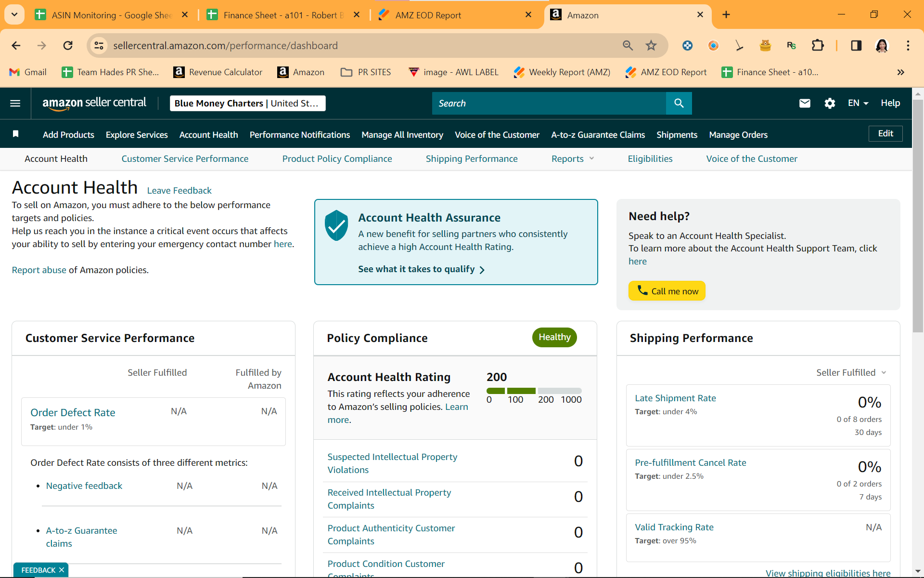The width and height of the screenshot is (924, 578).
Task: Open Suspected Intellectual Property Violations link
Action: pyautogui.click(x=392, y=463)
